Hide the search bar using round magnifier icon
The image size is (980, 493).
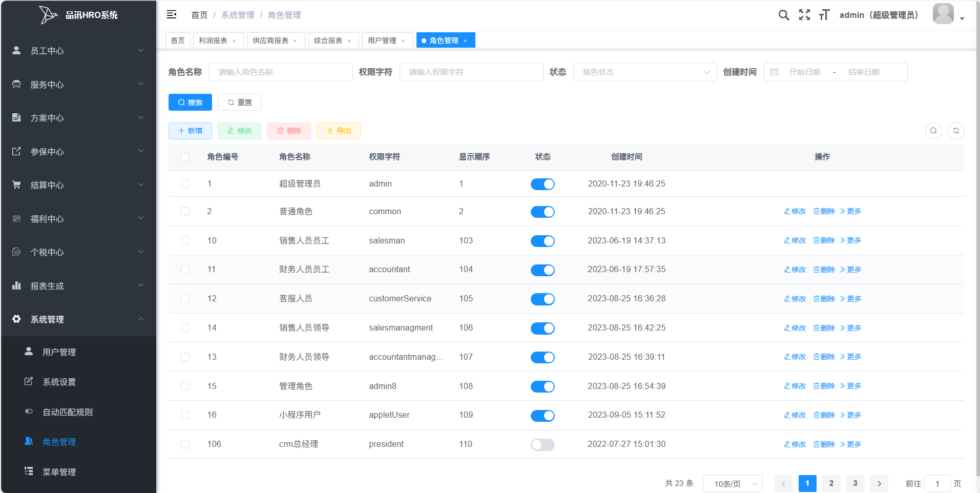pyautogui.click(x=933, y=131)
